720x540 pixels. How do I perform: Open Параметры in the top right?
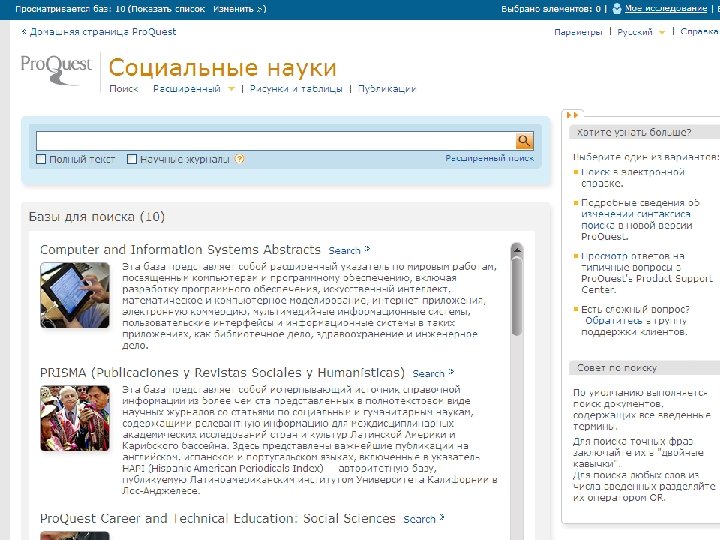[578, 32]
